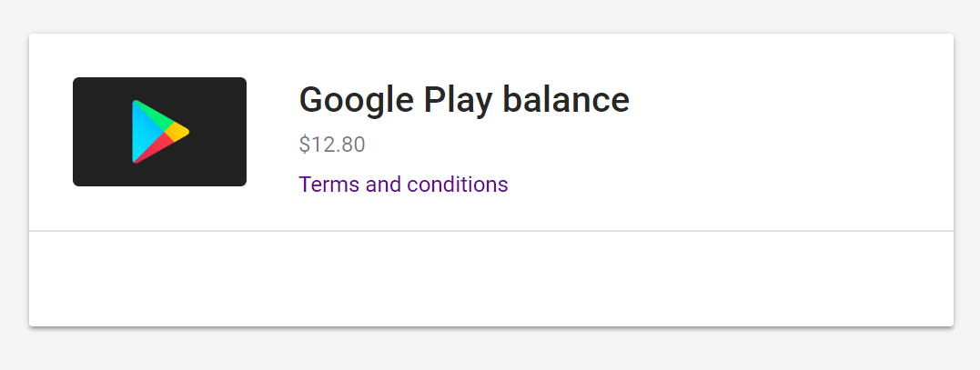The image size is (980, 370).
Task: Select the Google Play balance heading
Action: pyautogui.click(x=464, y=100)
